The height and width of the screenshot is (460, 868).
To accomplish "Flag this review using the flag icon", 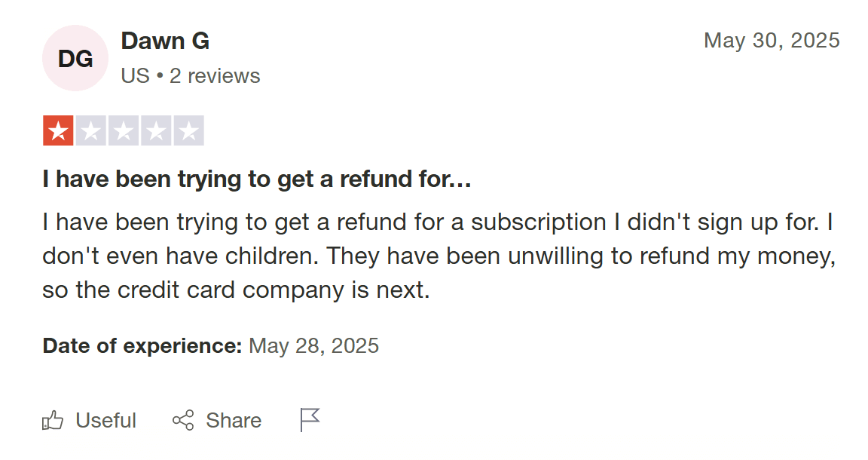I will tap(310, 419).
